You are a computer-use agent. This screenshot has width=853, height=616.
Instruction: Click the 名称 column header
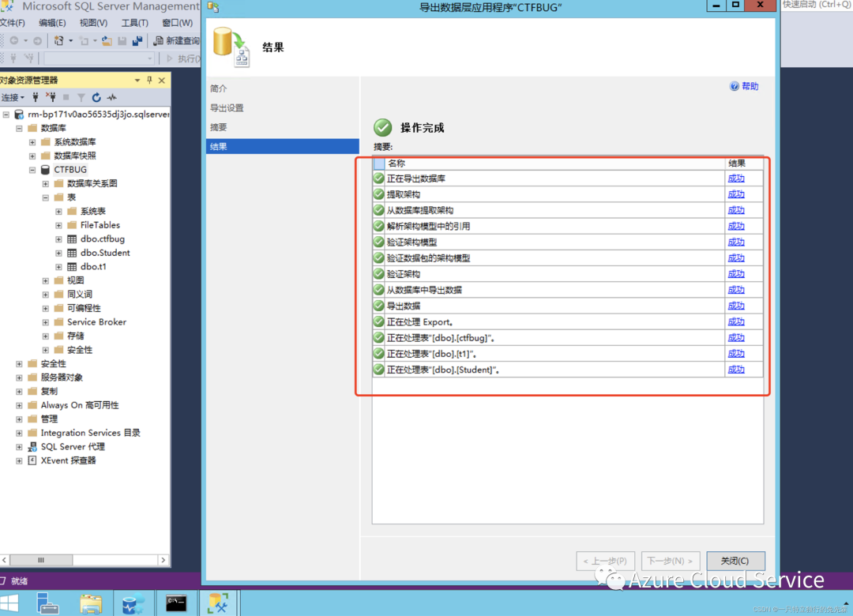pyautogui.click(x=555, y=163)
